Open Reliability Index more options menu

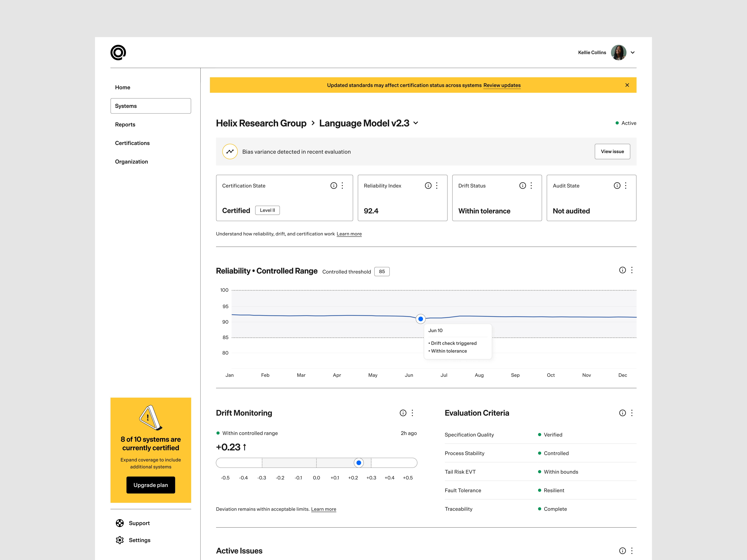click(x=437, y=186)
